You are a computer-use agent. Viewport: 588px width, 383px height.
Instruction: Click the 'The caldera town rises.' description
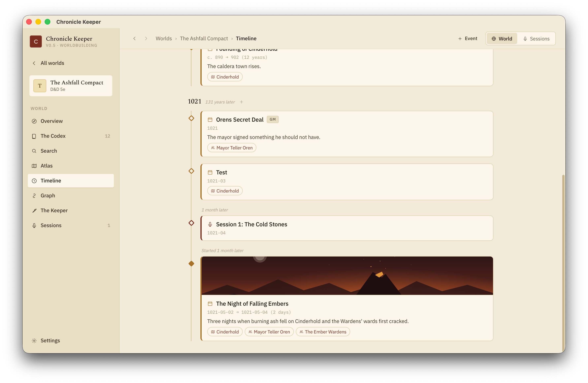pos(234,66)
